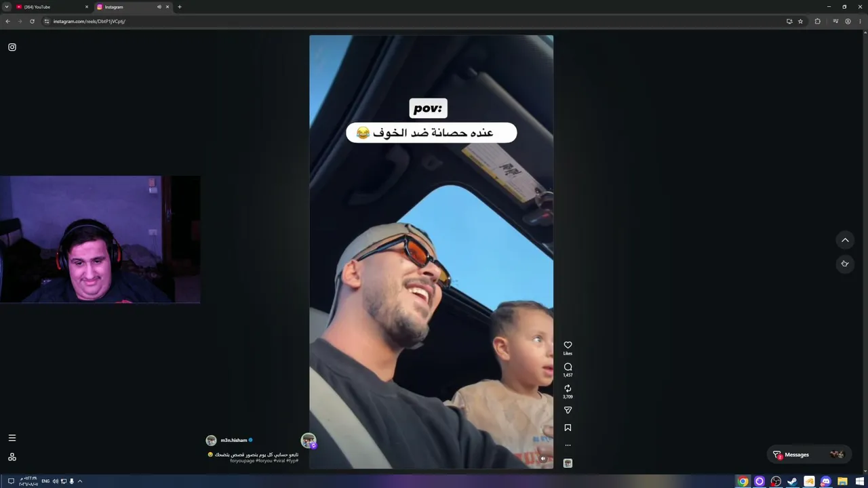Screen dimensions: 868x488
Task: Go to the previous reel with the up arrow
Action: [845, 240]
